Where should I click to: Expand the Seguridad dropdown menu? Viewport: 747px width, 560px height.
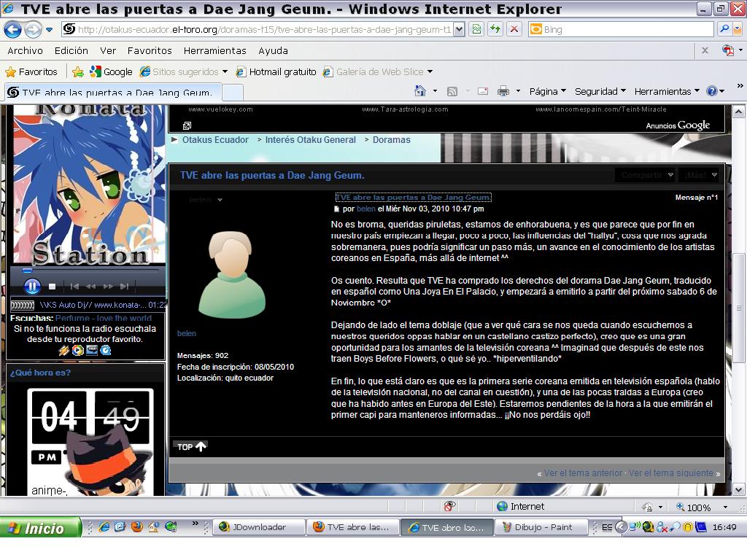click(600, 91)
